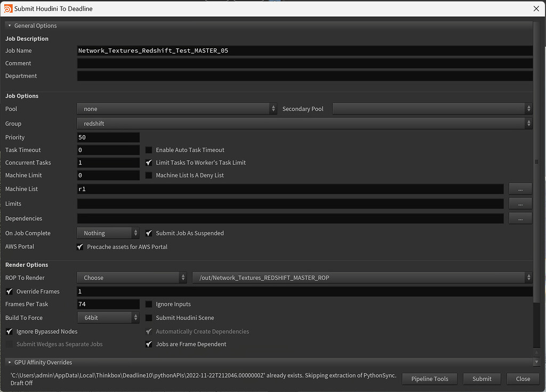This screenshot has width=546, height=392.
Task: Enable Auto Task Timeout
Action: click(148, 150)
